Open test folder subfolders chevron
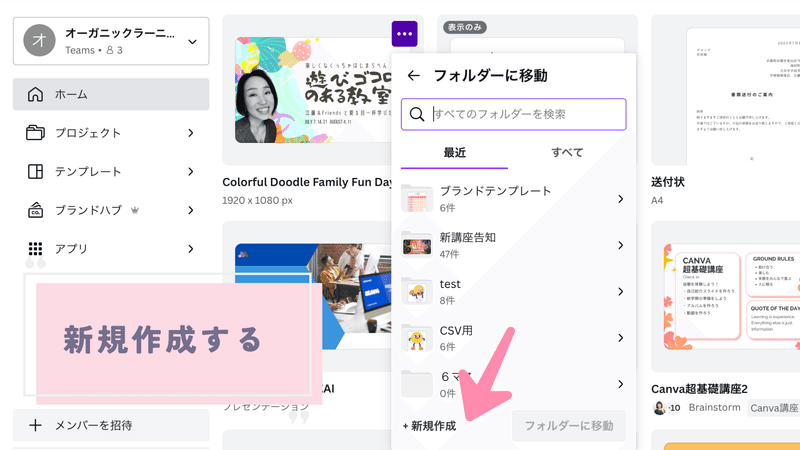 (x=620, y=292)
